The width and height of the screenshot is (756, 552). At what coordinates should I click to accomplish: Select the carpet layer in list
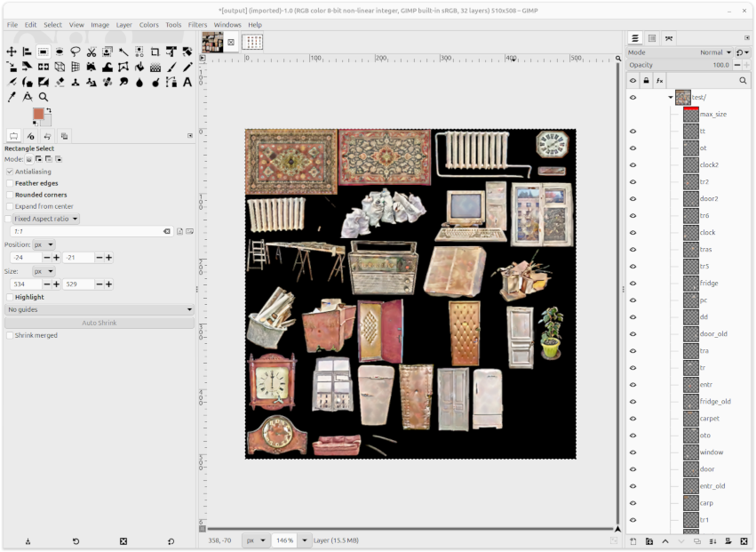709,419
